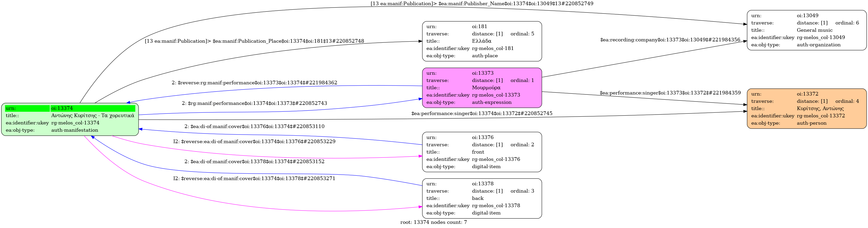Select ea:performance:singer label from oi:13374
Image resolution: width=868 pixels, height=228 pixels.
pos(481,113)
